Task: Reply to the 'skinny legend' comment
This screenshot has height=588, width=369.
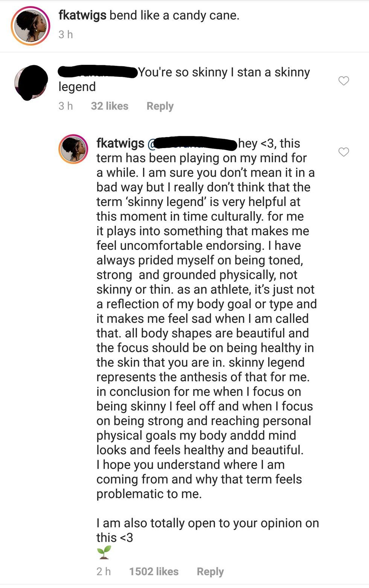Action: tap(160, 106)
